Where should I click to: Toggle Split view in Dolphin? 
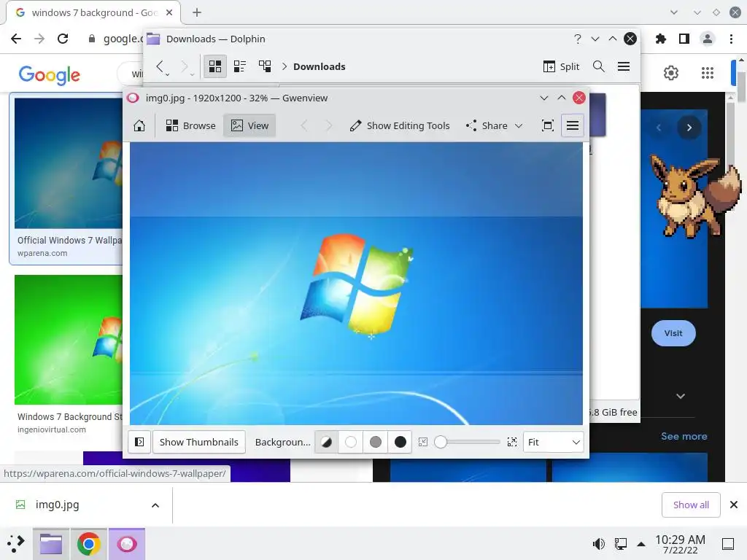click(561, 66)
